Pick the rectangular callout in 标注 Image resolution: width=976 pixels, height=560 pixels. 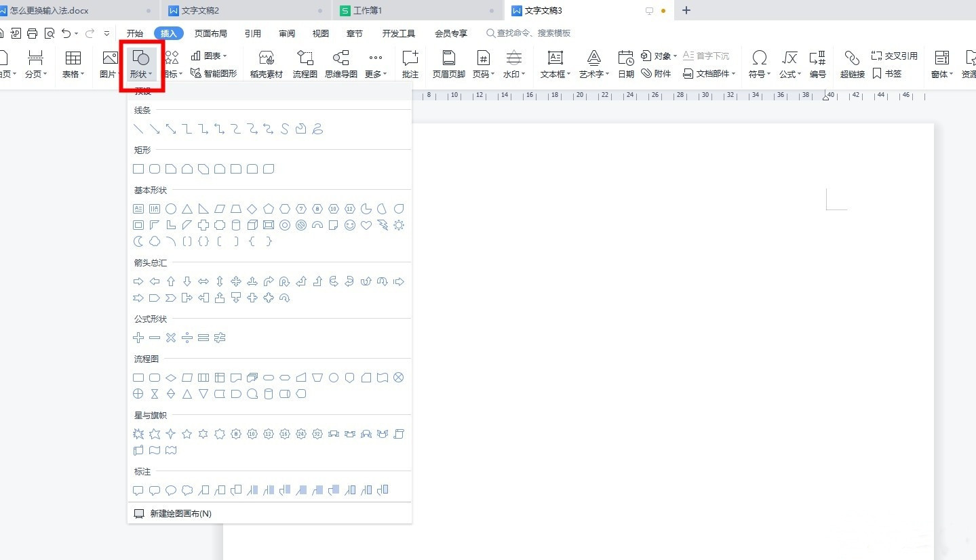click(x=138, y=490)
